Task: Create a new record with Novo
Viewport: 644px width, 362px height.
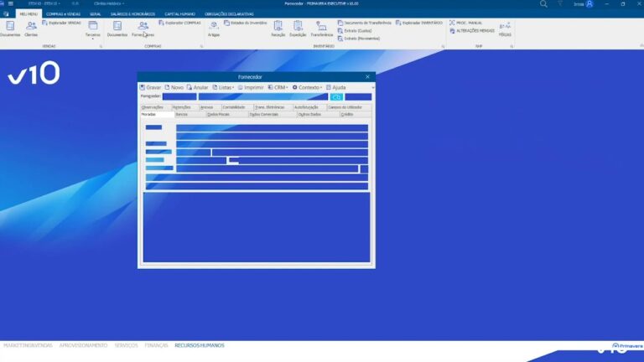Action: 174,87
